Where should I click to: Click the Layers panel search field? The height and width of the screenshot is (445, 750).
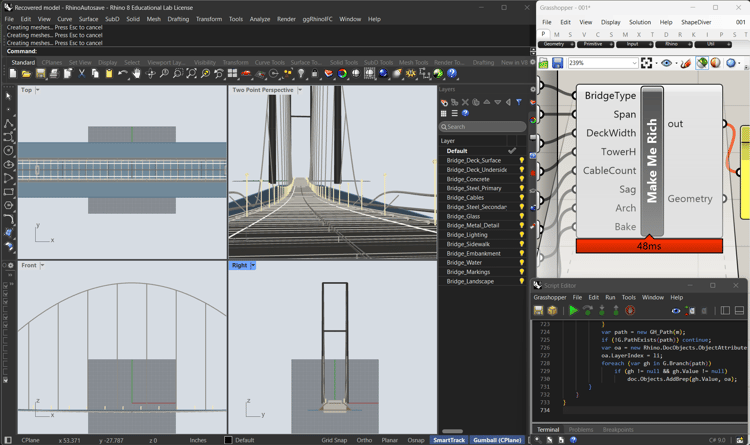[484, 127]
